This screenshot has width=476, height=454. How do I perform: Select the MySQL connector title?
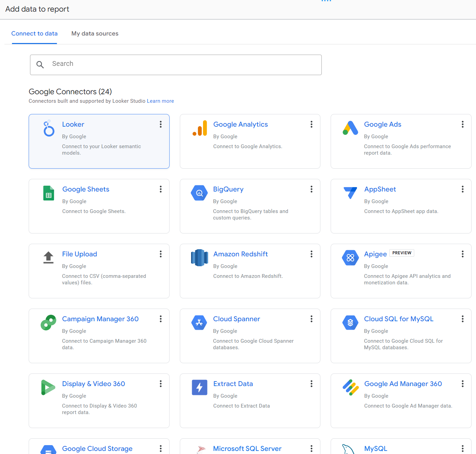pyautogui.click(x=376, y=449)
